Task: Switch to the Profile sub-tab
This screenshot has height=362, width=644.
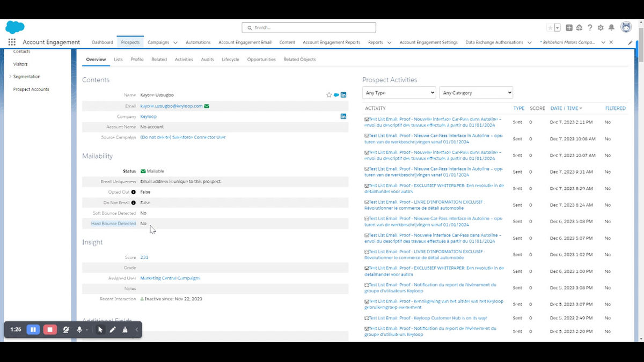Action: pos(137,60)
